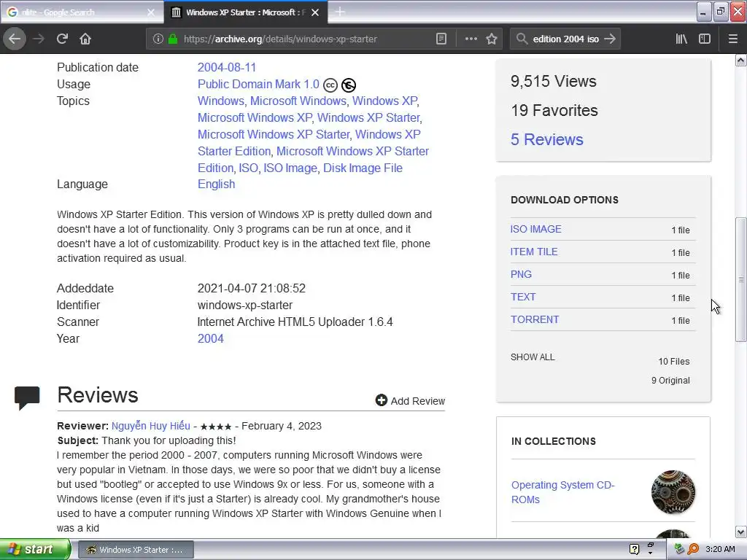Click the English language link

[x=216, y=184]
